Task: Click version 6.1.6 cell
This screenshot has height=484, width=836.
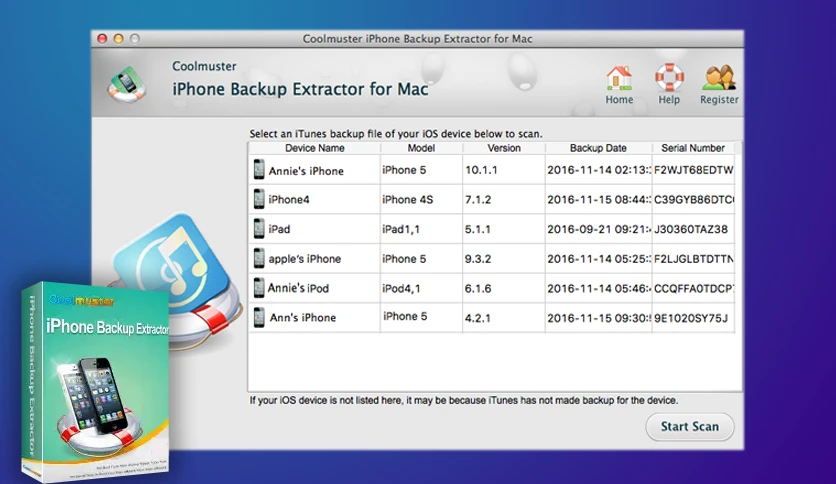Action: point(504,288)
